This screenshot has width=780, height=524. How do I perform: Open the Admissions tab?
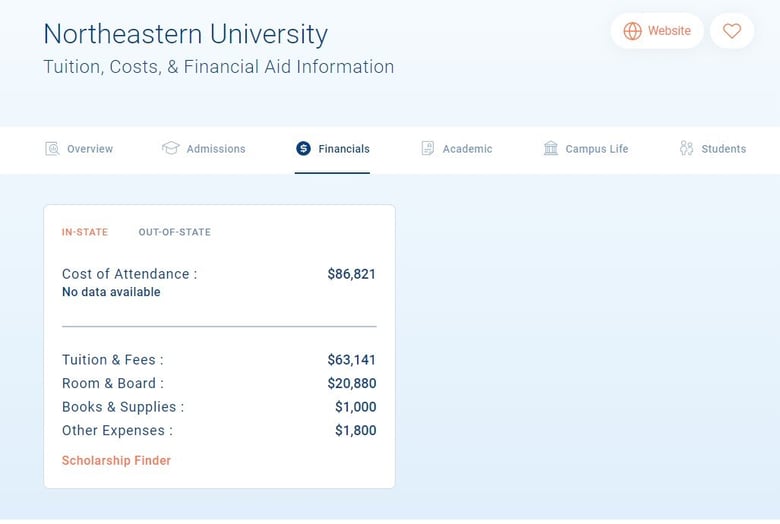click(x=216, y=149)
